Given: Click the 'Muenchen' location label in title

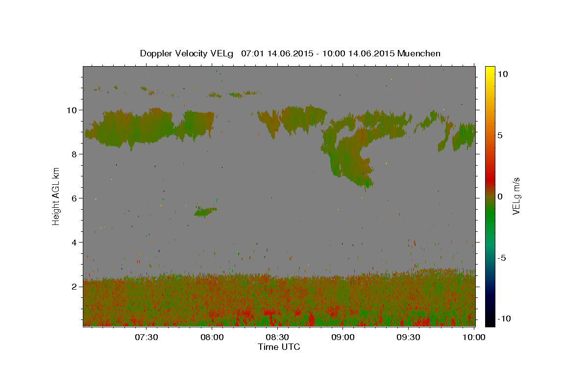Looking at the screenshot, I should coord(419,53).
